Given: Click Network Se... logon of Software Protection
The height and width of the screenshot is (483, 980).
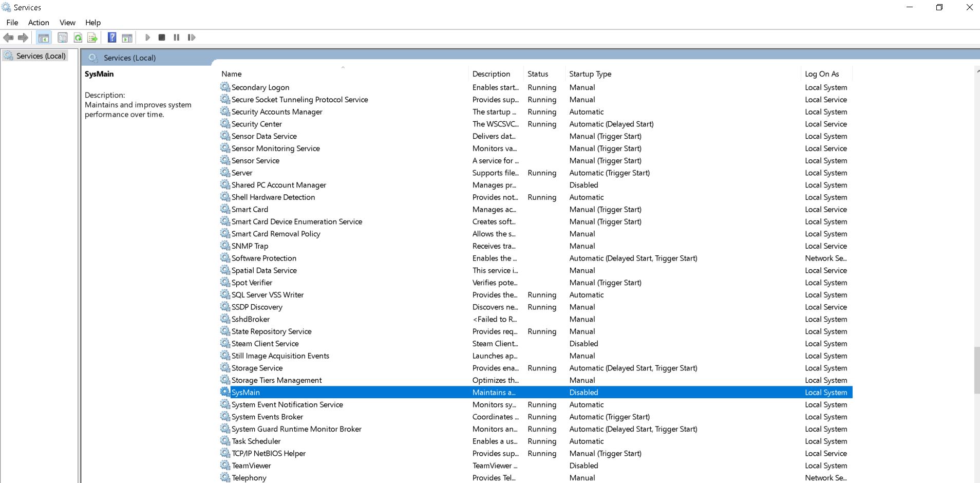Looking at the screenshot, I should (x=826, y=258).
